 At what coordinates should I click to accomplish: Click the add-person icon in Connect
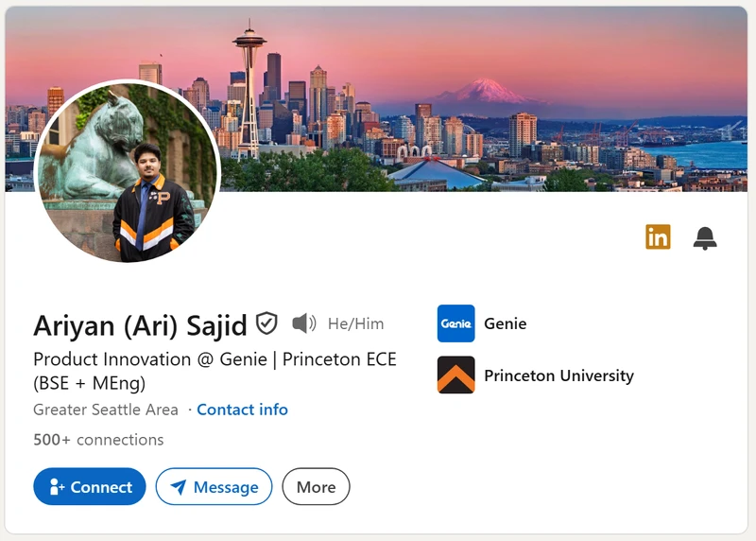(x=57, y=487)
